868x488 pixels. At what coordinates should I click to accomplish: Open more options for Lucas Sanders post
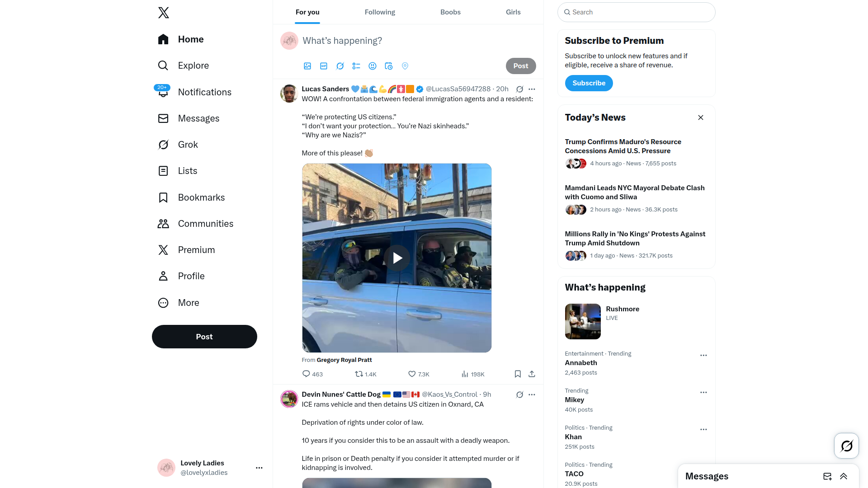click(x=532, y=89)
